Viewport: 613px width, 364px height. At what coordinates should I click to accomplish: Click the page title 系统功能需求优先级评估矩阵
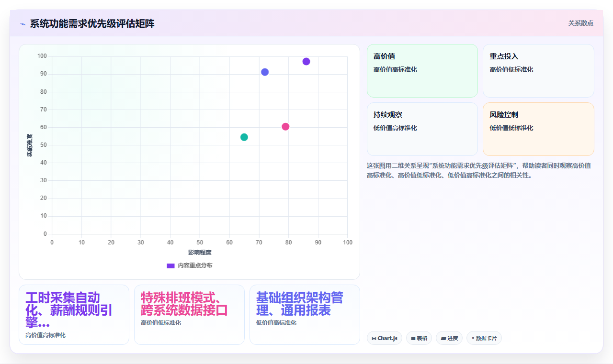(92, 23)
